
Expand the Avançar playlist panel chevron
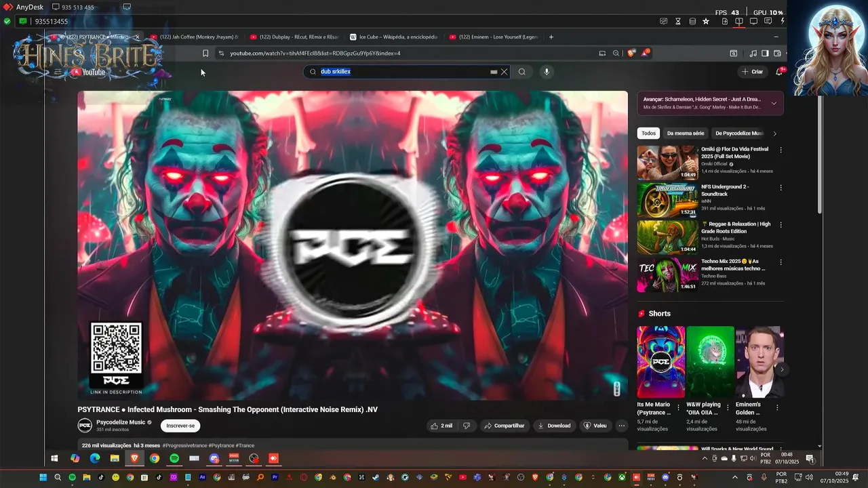tap(774, 104)
